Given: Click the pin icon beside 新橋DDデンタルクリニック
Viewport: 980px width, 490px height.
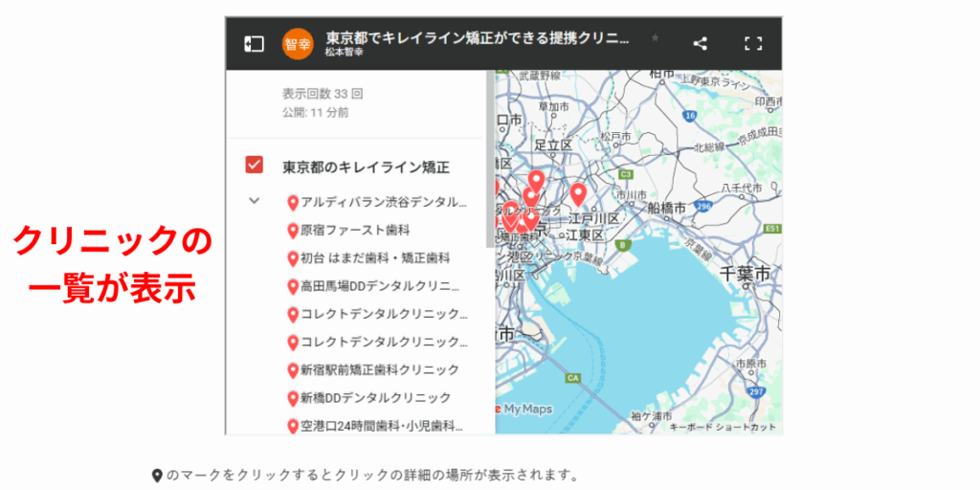Looking at the screenshot, I should tap(293, 399).
